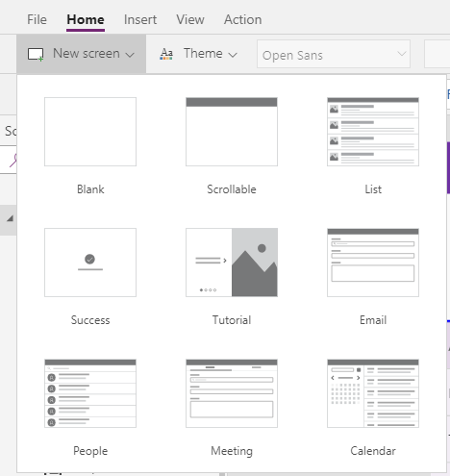Click the List label
This screenshot has height=476, width=450.
tap(373, 189)
